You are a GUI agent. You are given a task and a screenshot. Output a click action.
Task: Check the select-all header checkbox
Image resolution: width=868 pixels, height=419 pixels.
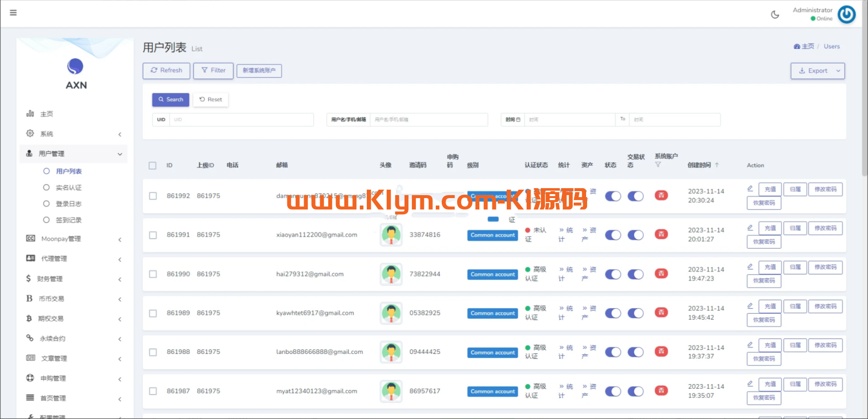[152, 165]
